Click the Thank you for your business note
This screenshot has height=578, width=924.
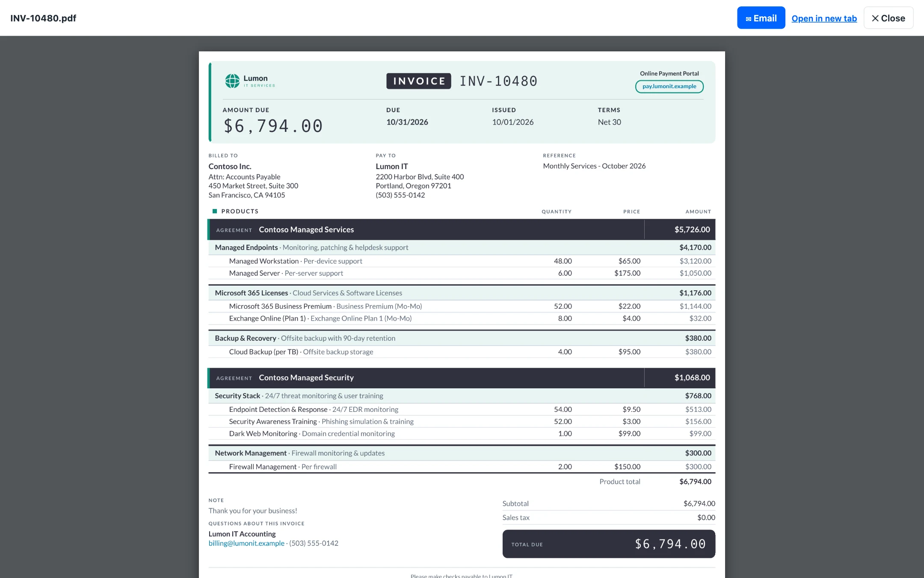click(253, 511)
